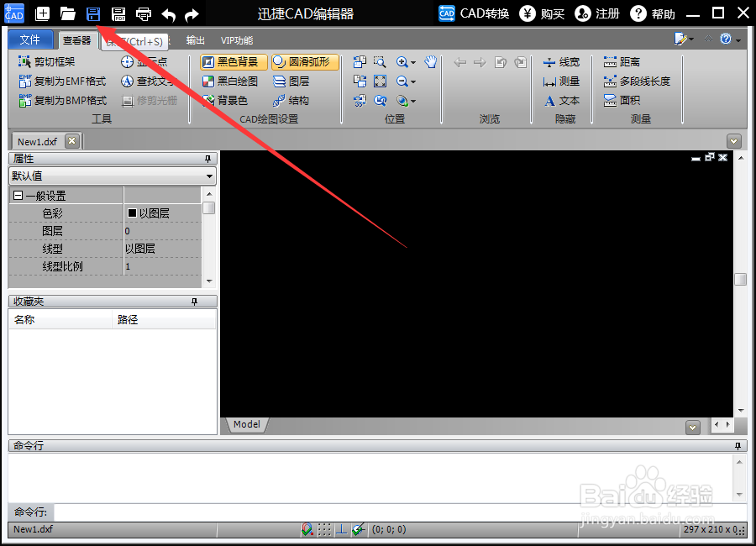Toggle 线宽 line width display
Image resolution: width=756 pixels, height=546 pixels.
(561, 61)
